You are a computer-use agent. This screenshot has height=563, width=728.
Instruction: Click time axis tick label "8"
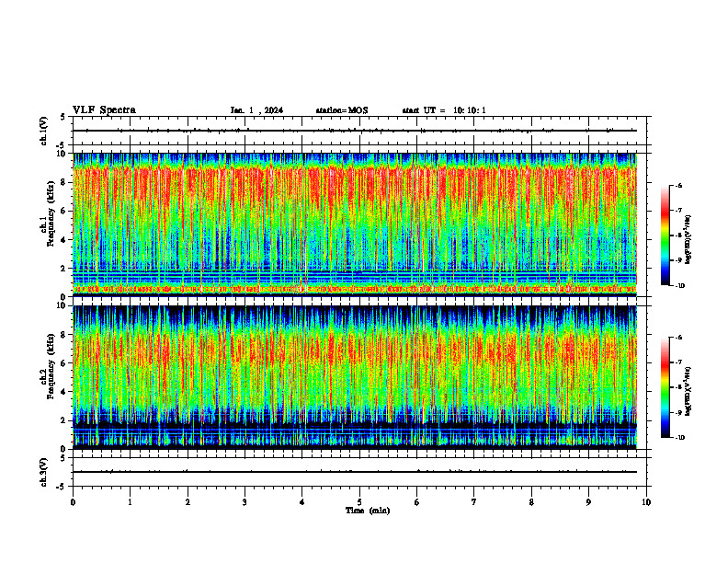click(531, 502)
